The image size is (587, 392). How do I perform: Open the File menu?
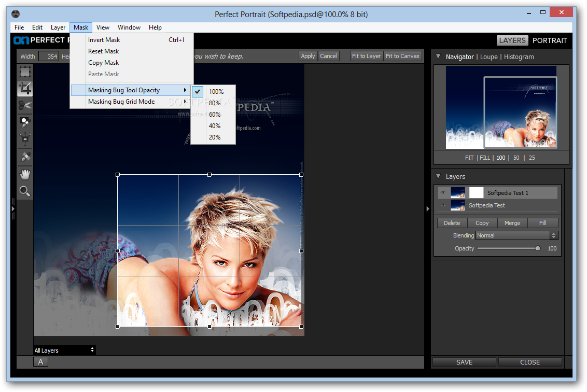pyautogui.click(x=19, y=27)
